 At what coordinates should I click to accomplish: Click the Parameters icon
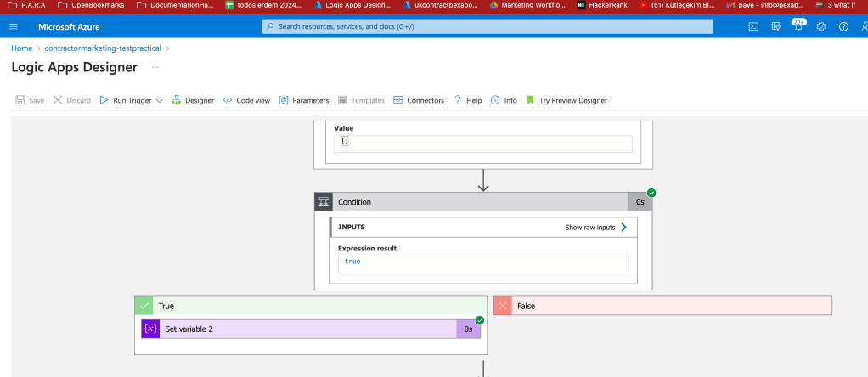pos(284,100)
